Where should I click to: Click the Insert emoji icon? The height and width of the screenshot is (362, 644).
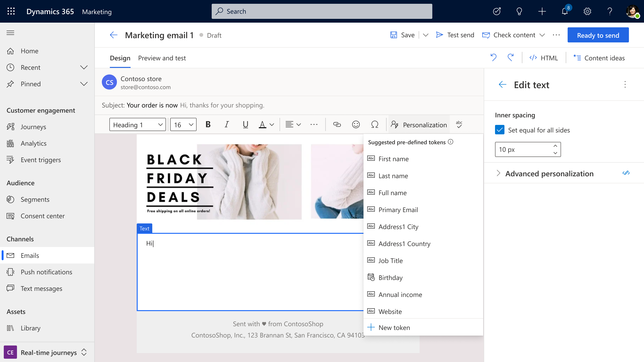click(356, 125)
